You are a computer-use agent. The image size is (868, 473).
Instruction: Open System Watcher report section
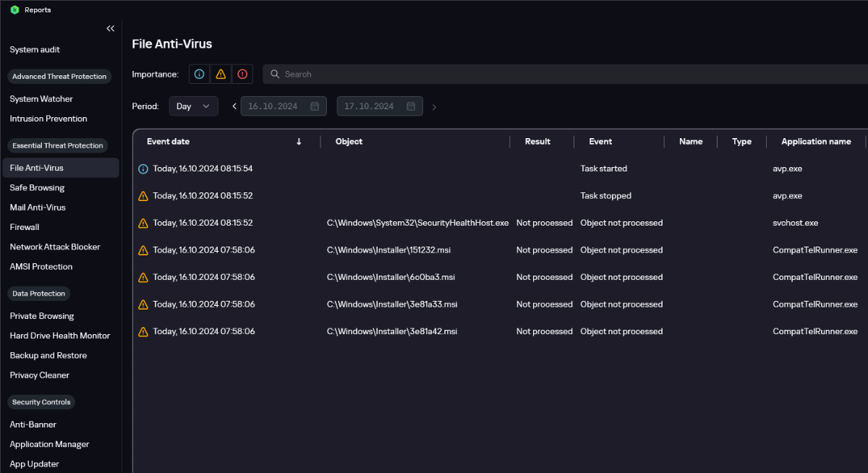click(x=41, y=98)
